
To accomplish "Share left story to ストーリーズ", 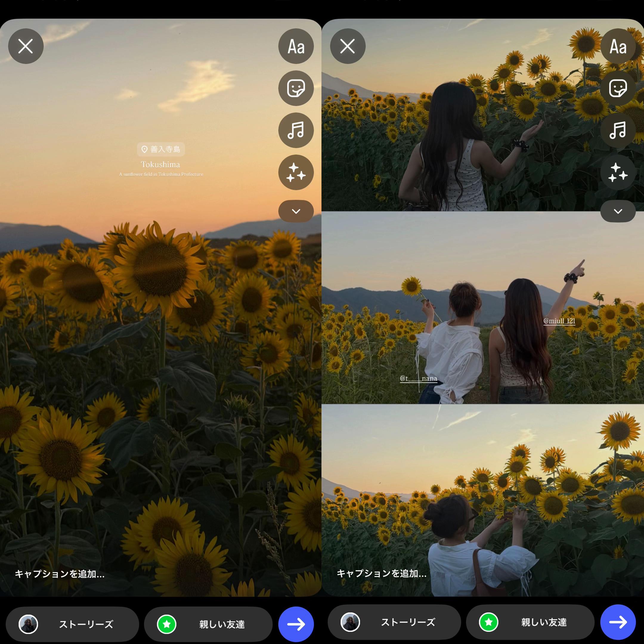I will (72, 624).
